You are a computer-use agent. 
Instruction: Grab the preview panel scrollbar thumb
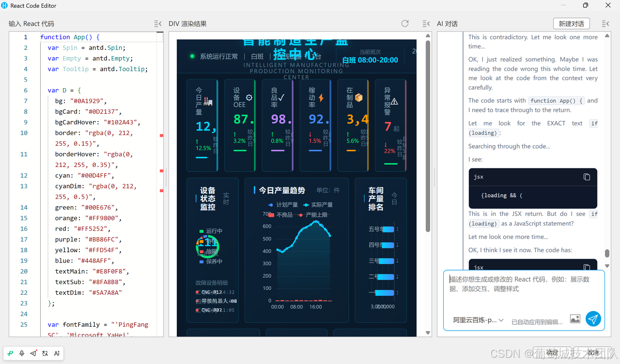(x=428, y=136)
